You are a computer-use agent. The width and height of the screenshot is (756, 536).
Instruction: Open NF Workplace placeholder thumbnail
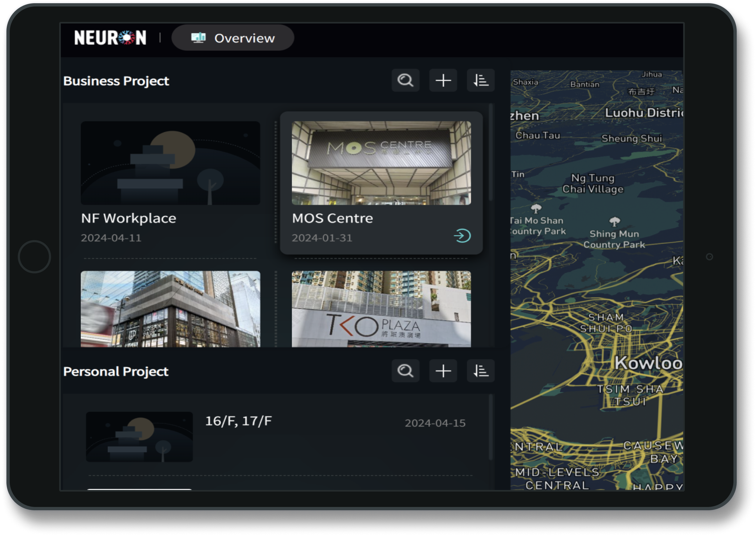(170, 163)
